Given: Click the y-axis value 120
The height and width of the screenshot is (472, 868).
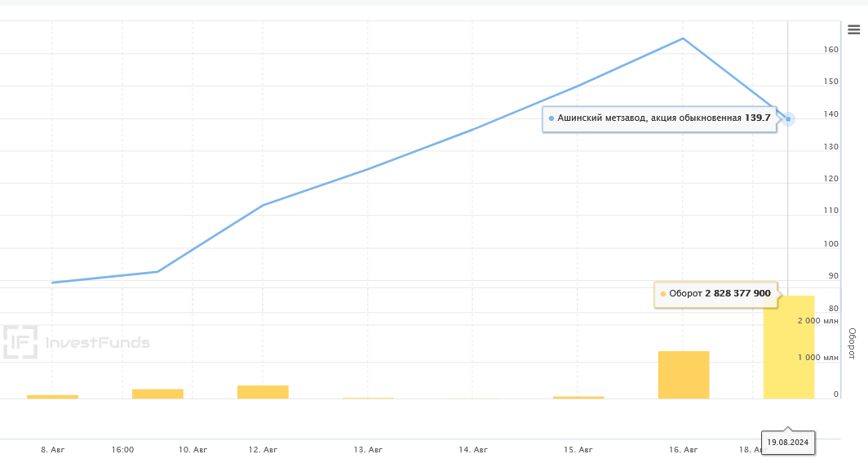Looking at the screenshot, I should (x=831, y=179).
